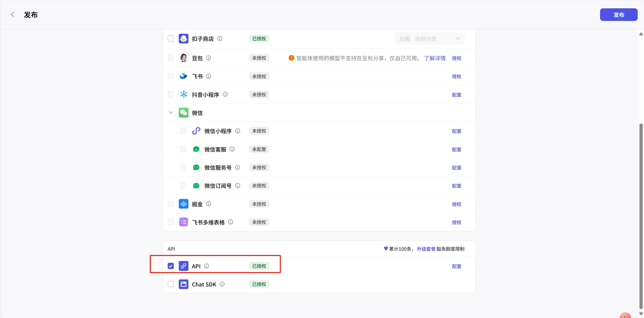
Task: Click the info icon beside 抖音小程序
Action: [x=225, y=94]
